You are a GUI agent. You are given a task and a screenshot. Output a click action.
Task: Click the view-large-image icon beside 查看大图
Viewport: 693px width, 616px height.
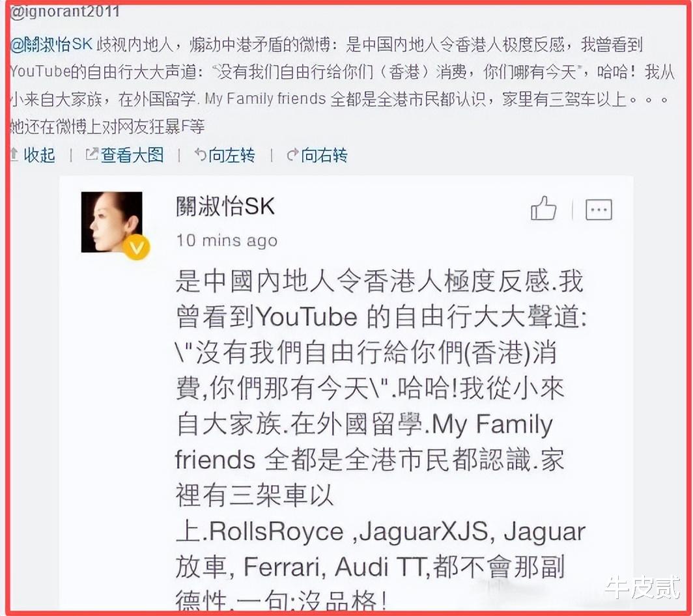coord(92,155)
